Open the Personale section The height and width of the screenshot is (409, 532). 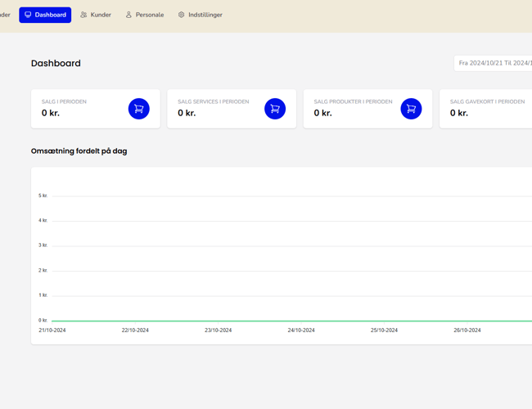click(145, 15)
